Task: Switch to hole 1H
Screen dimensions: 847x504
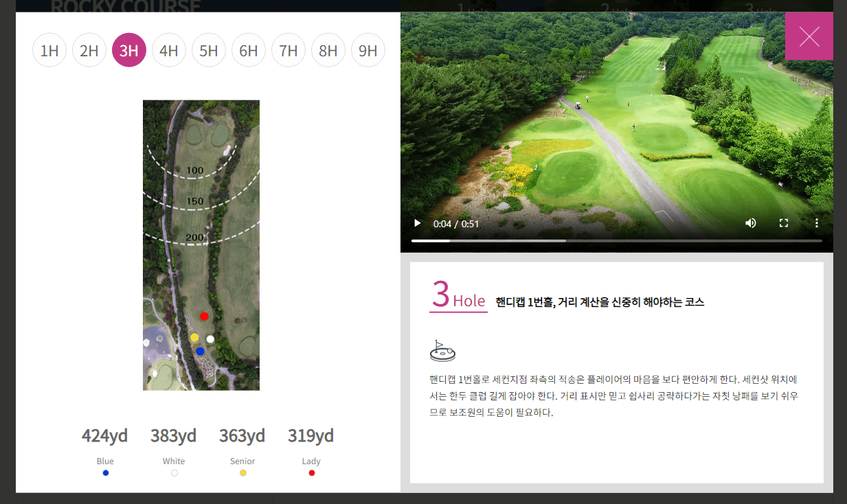Action: click(49, 49)
